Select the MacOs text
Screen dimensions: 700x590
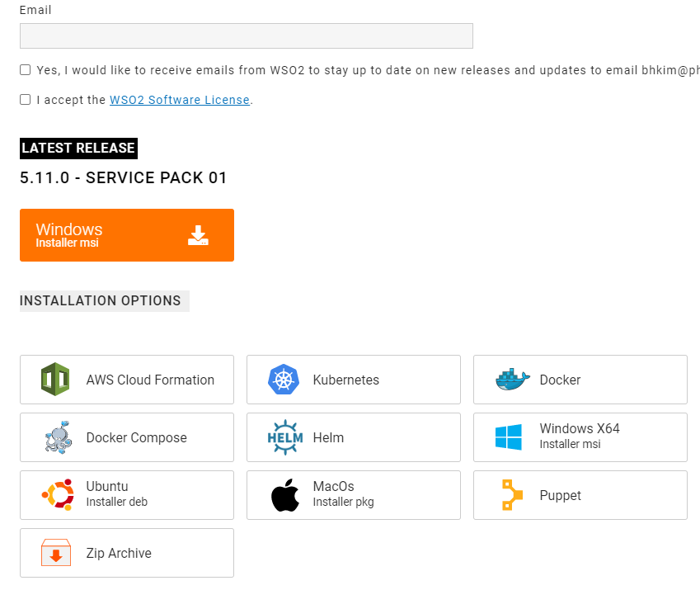pos(333,486)
